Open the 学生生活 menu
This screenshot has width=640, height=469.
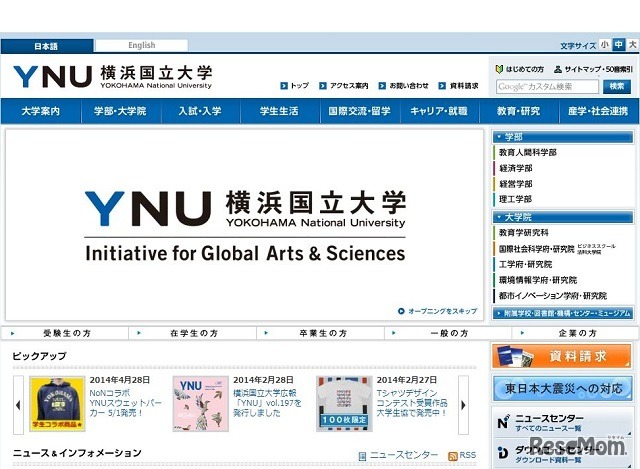279,111
